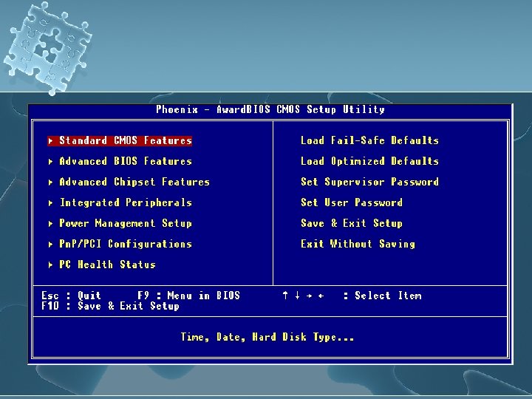Click arrow beside Advanced BIOS Features
532x399 pixels.
(50, 162)
